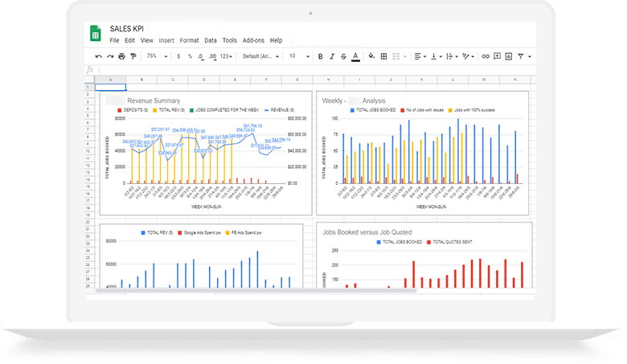Expand the Filter views dropdown arrow
The height and width of the screenshot is (364, 627).
click(x=530, y=57)
